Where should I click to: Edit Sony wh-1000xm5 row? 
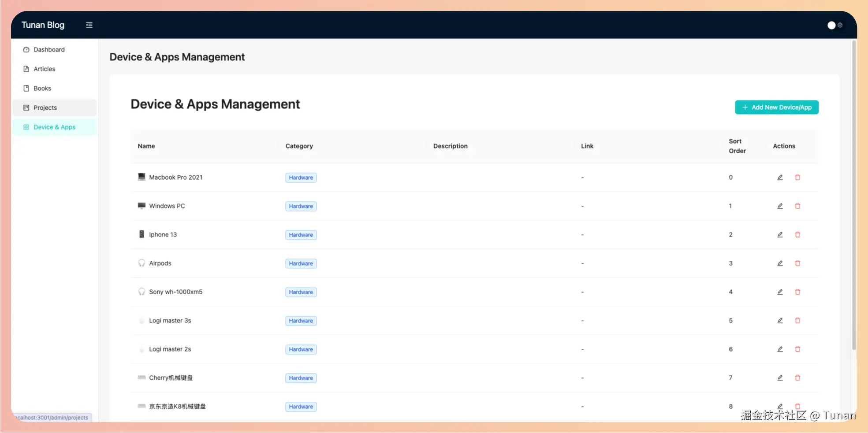[x=780, y=292]
